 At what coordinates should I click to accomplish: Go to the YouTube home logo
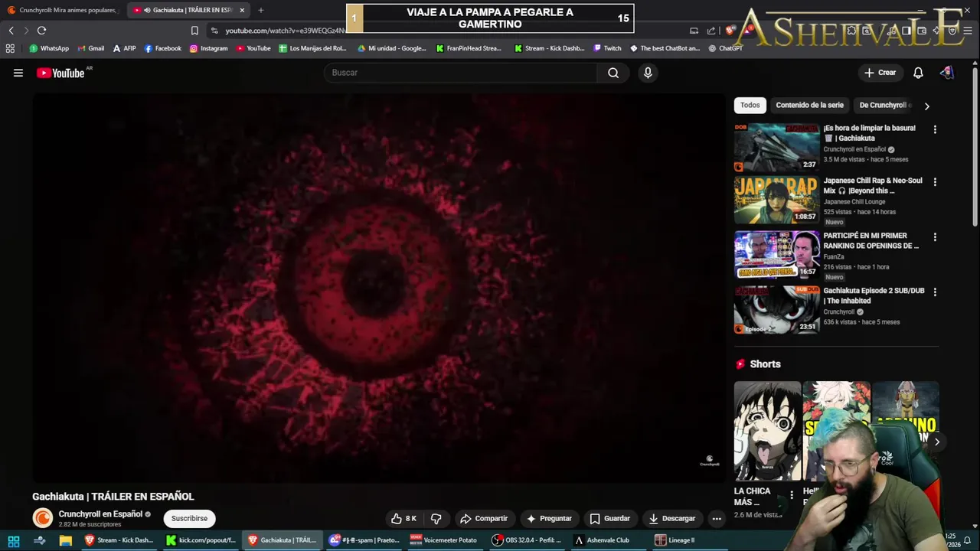(60, 73)
